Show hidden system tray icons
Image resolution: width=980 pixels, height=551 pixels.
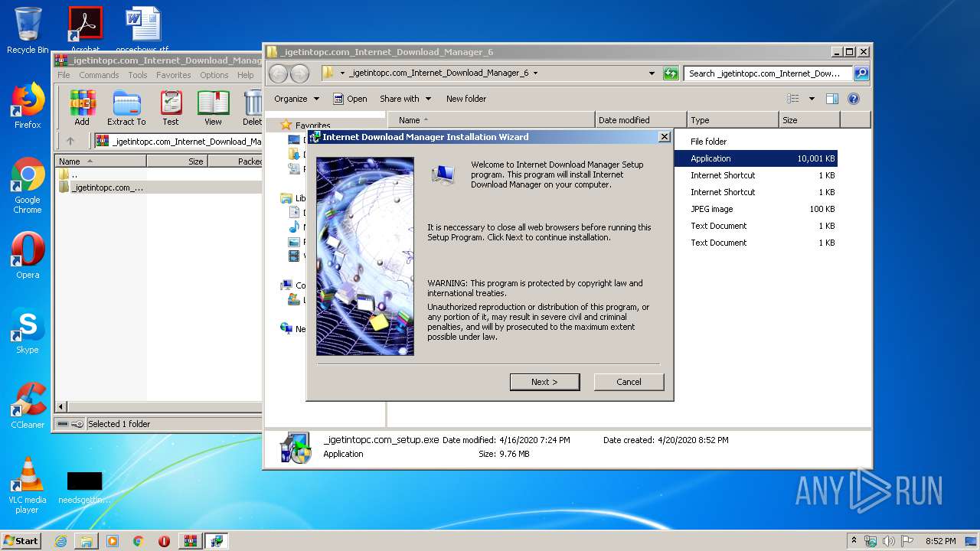(x=854, y=541)
